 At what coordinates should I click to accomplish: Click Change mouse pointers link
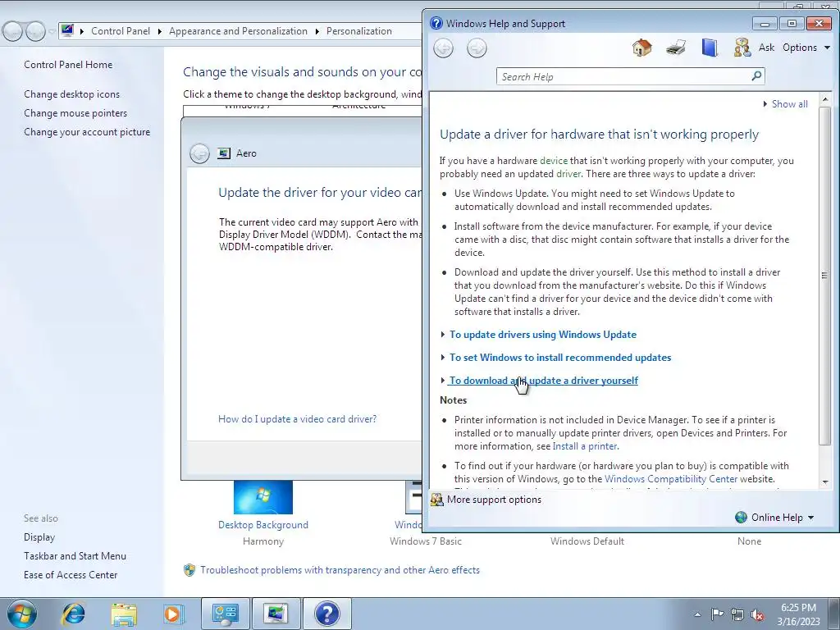click(x=75, y=113)
